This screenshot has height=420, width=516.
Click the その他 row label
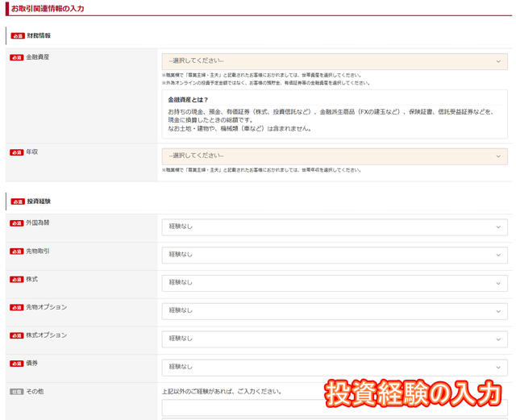click(x=35, y=391)
